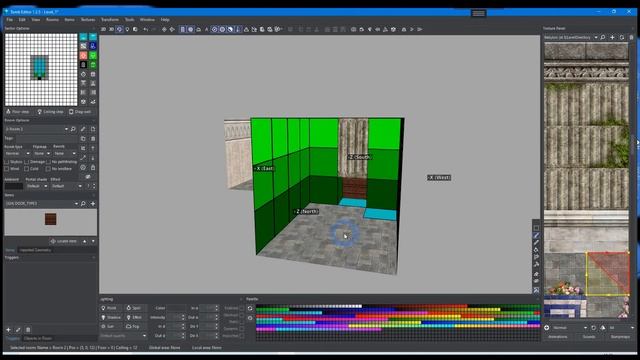This screenshot has width=640, height=360.
Task: Open the light quality dropdown
Action: (123, 336)
